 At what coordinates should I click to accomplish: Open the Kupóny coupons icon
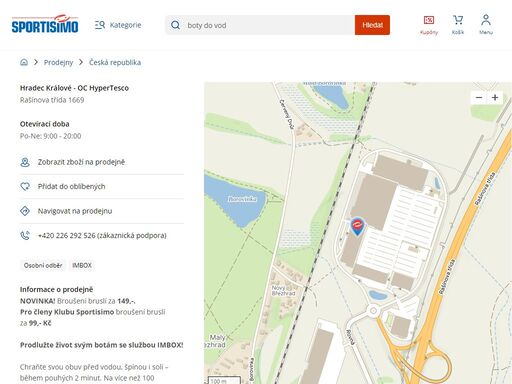429,25
